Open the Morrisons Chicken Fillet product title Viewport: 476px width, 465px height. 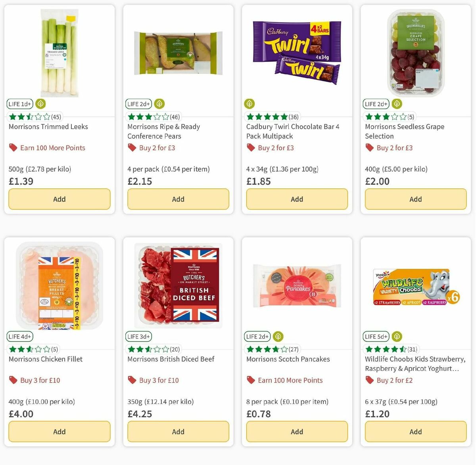click(x=45, y=359)
